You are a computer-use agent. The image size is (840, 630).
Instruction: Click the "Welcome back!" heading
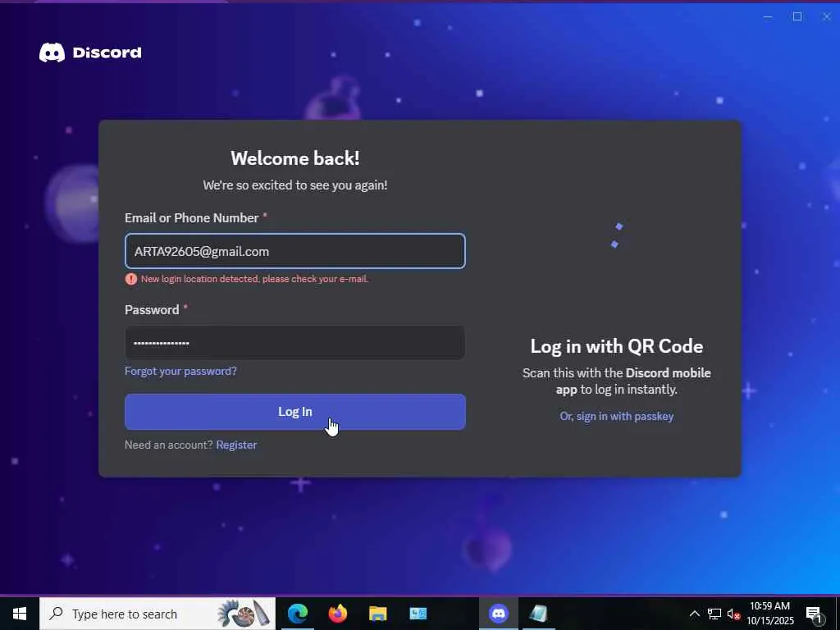[295, 158]
